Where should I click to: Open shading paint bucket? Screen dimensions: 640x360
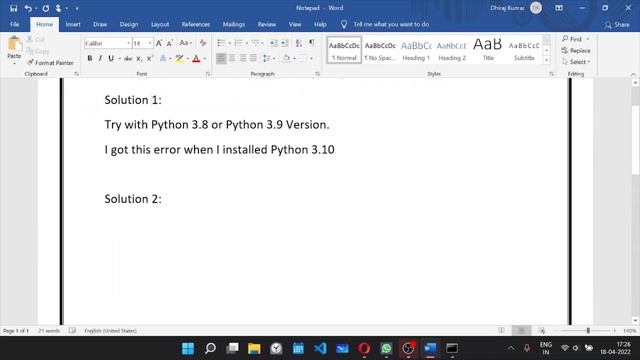[286, 58]
